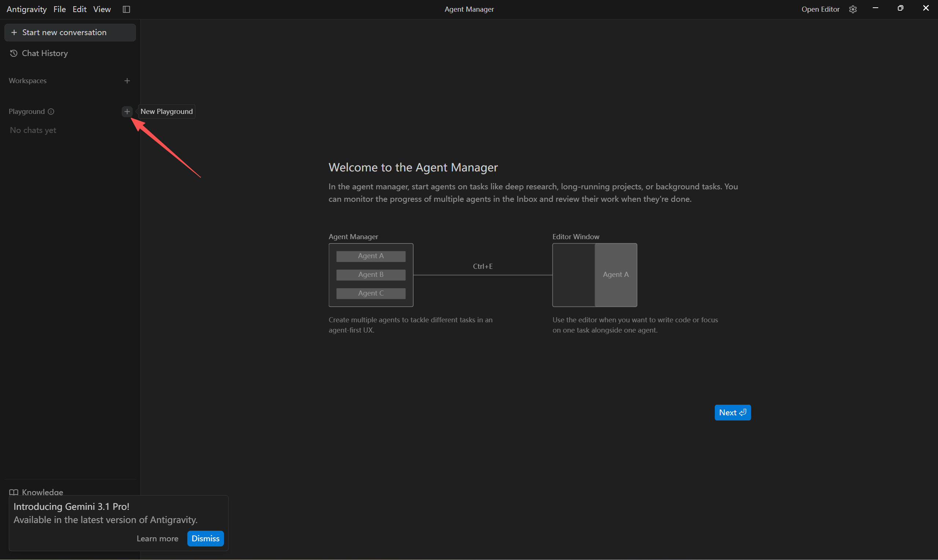Open the View menu
The width and height of the screenshot is (938, 560).
[102, 9]
